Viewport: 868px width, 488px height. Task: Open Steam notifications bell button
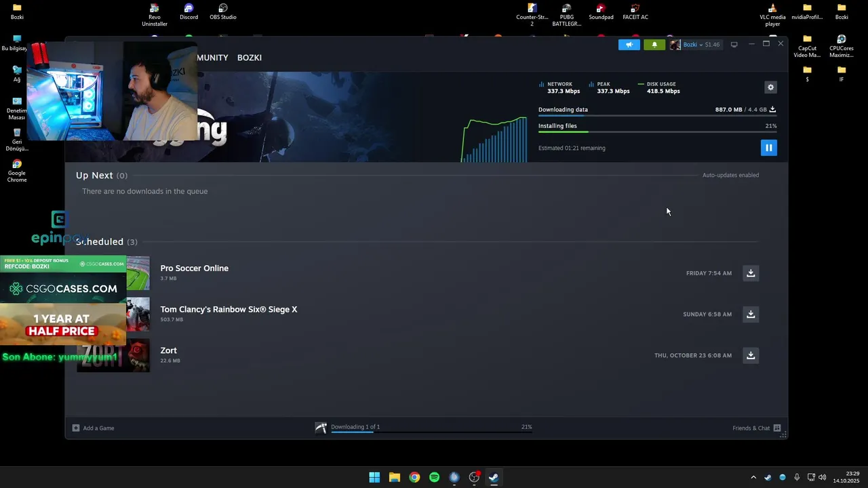pyautogui.click(x=654, y=45)
